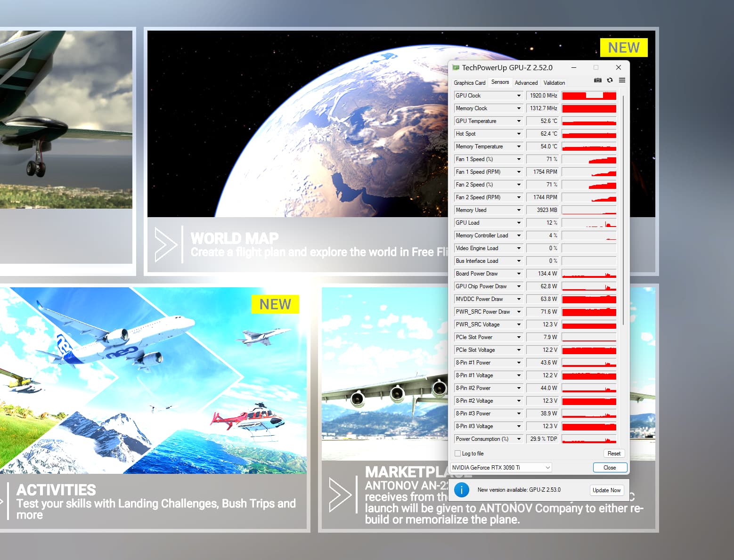The height and width of the screenshot is (560, 734).
Task: Click the Power Consumption TDP graph bar
Action: [x=589, y=438]
